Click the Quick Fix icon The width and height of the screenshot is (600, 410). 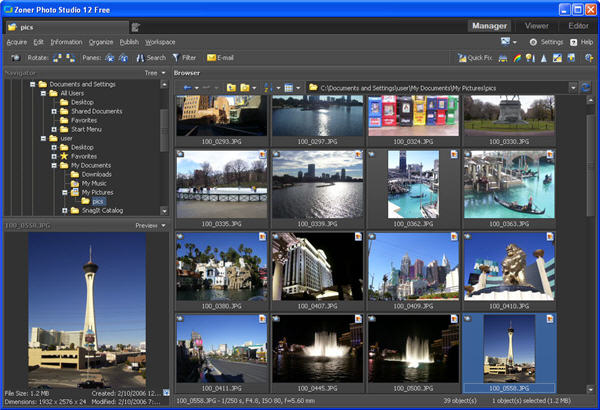[x=461, y=58]
